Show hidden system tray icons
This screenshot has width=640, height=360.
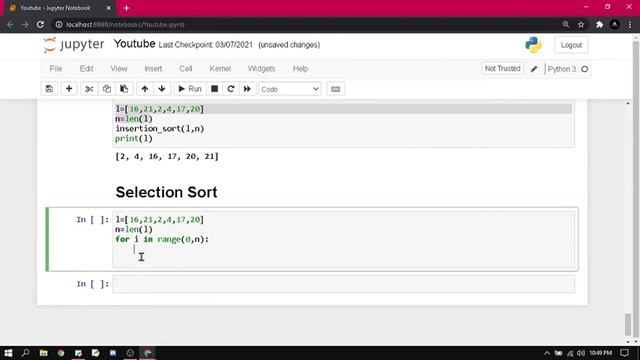[547, 353]
